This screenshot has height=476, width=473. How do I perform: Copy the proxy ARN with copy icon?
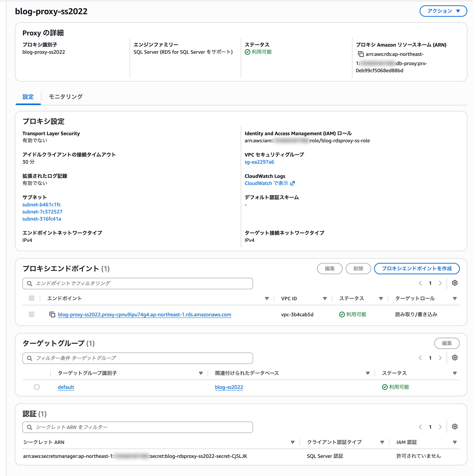pyautogui.click(x=361, y=54)
